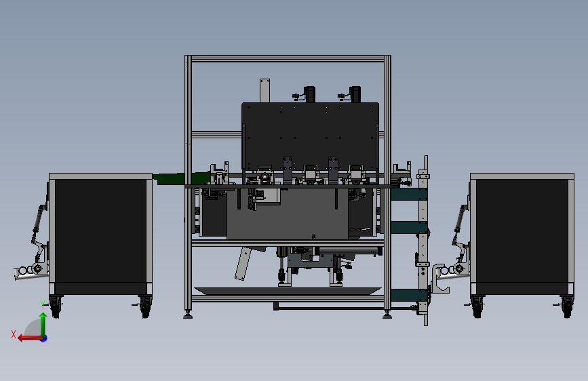Select the left black motor atop the cover plate
The width and height of the screenshot is (588, 381).
point(310,94)
